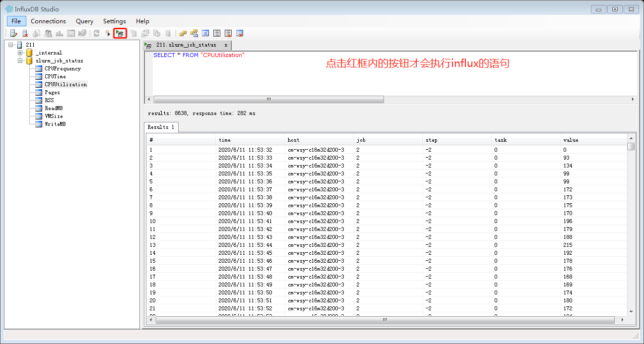Image resolution: width=644 pixels, height=344 pixels.
Task: Switch to the Results 1 tab
Action: pyautogui.click(x=161, y=127)
